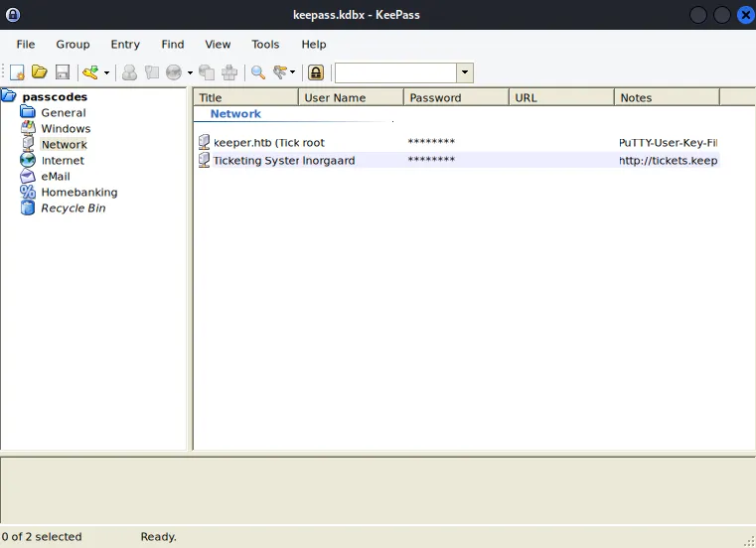
Task: Click the Recycle Bin group icon
Action: point(28,207)
